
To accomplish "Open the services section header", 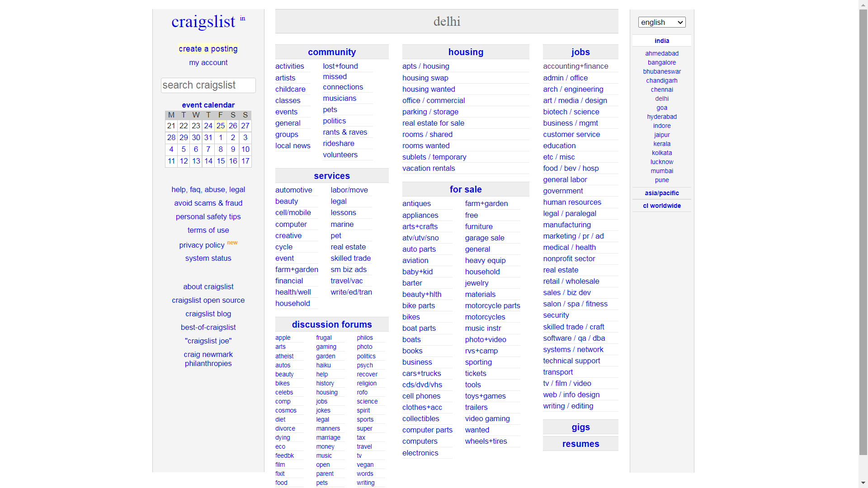I will 332,176.
